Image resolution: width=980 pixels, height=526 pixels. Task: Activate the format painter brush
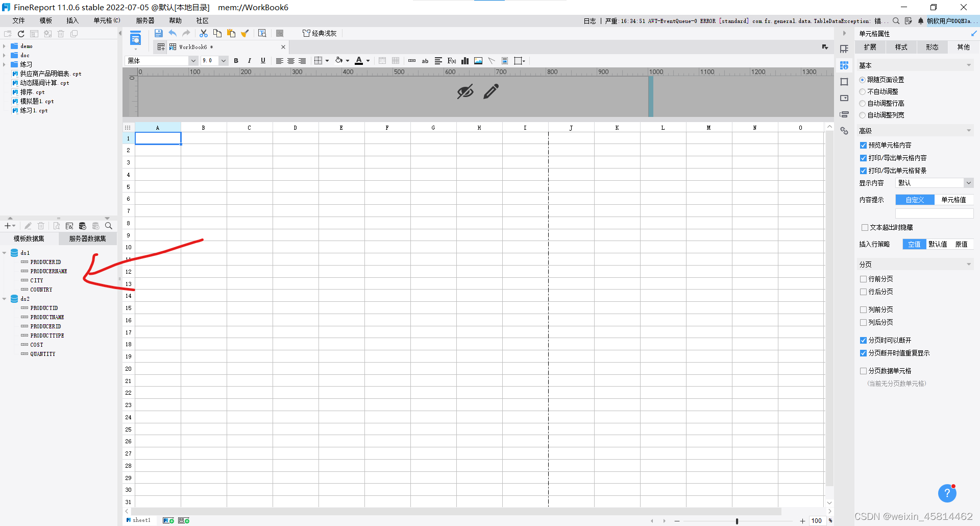(x=245, y=33)
